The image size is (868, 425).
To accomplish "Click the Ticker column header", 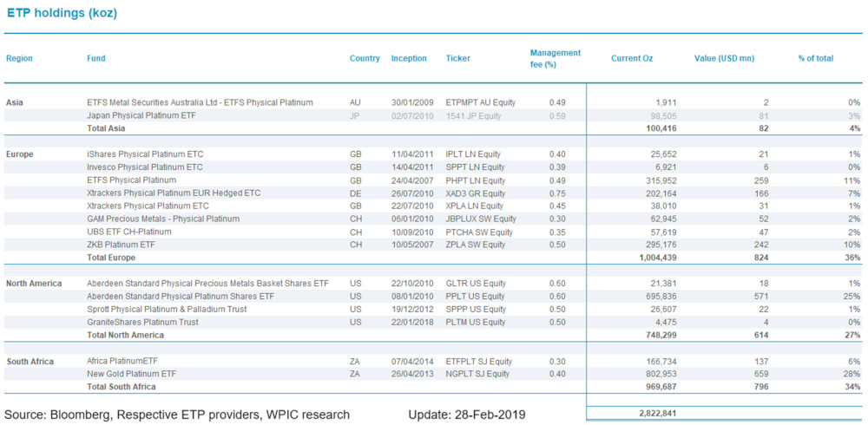I will (x=457, y=59).
